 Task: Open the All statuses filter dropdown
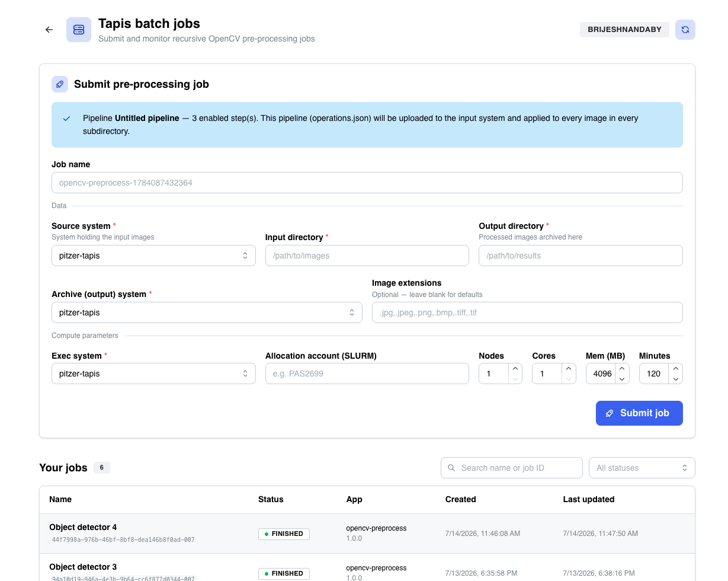click(642, 468)
